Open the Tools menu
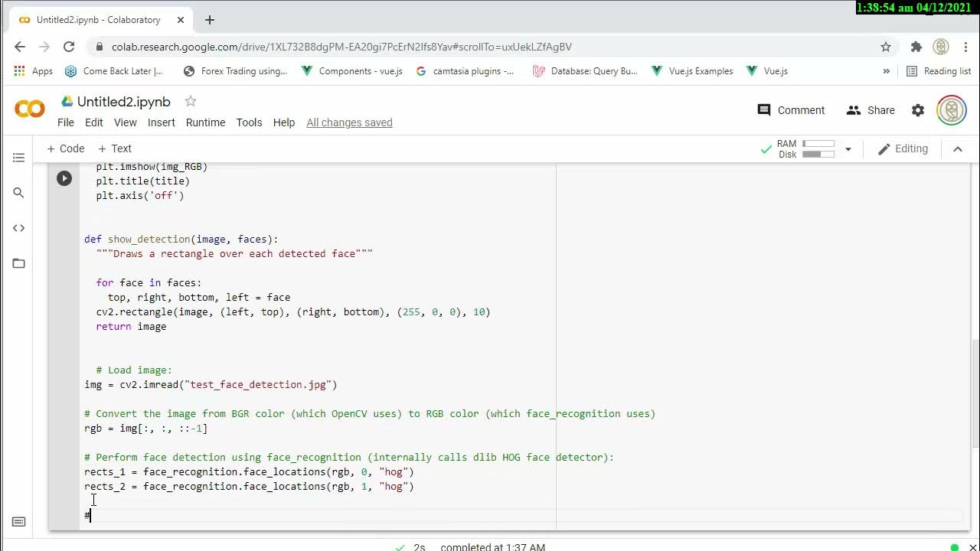980x551 pixels. 249,122
